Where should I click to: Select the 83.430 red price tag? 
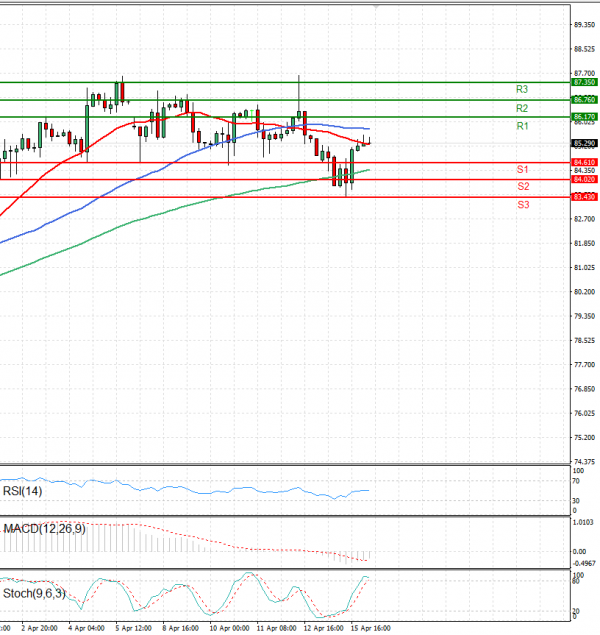click(x=584, y=197)
